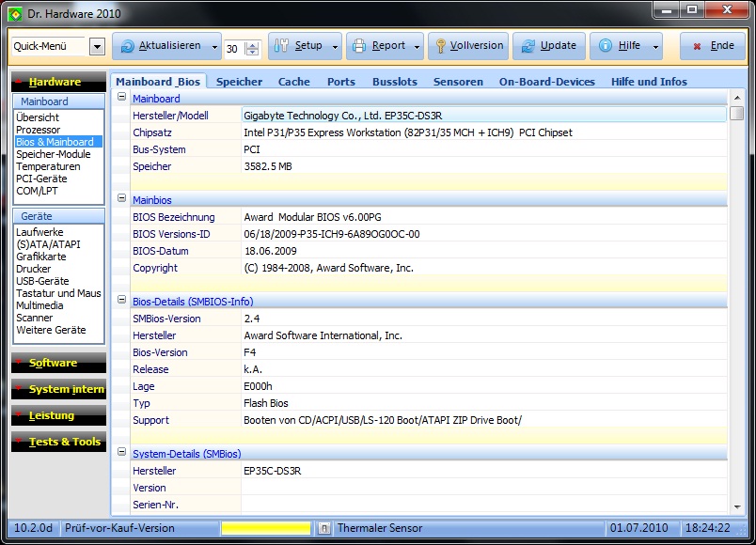Select Temperaturen in the sidebar
756x545 pixels.
[x=48, y=166]
